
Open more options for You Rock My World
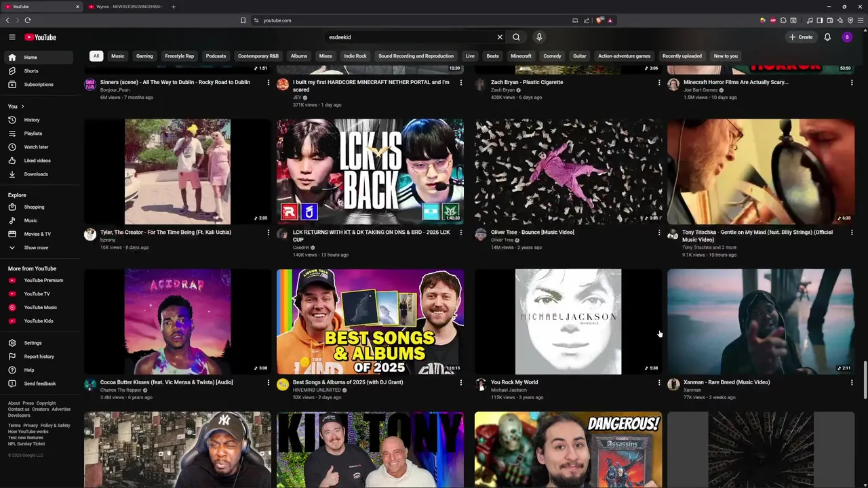(659, 382)
